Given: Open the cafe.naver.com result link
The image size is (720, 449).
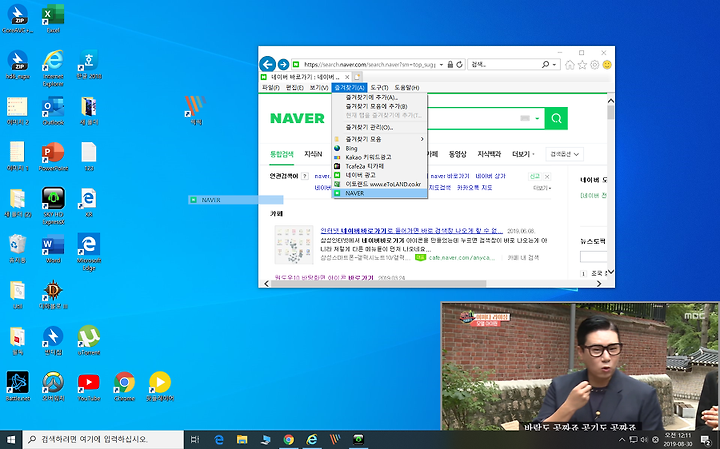Looking at the screenshot, I should click(461, 258).
